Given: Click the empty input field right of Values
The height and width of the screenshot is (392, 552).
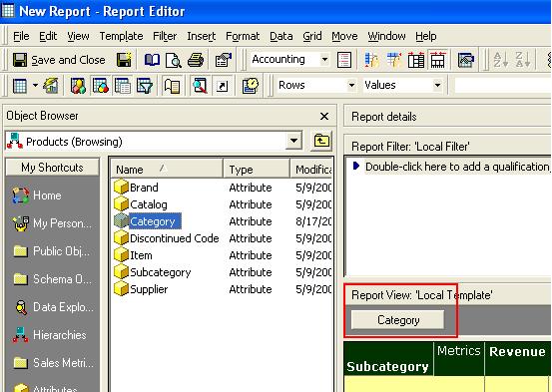Looking at the screenshot, I should [x=503, y=86].
